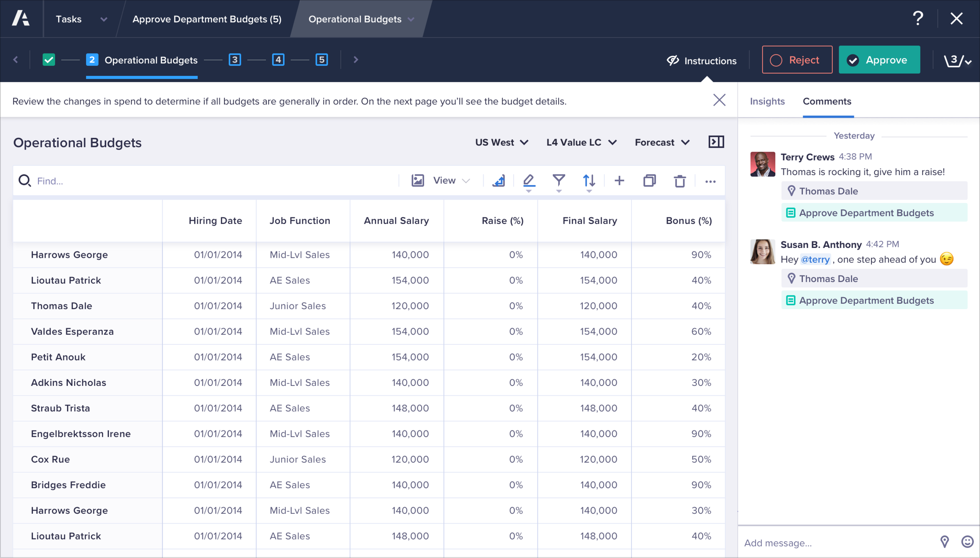Open Approve Department Budgets (5) tab
The width and height of the screenshot is (980, 558).
207,19
